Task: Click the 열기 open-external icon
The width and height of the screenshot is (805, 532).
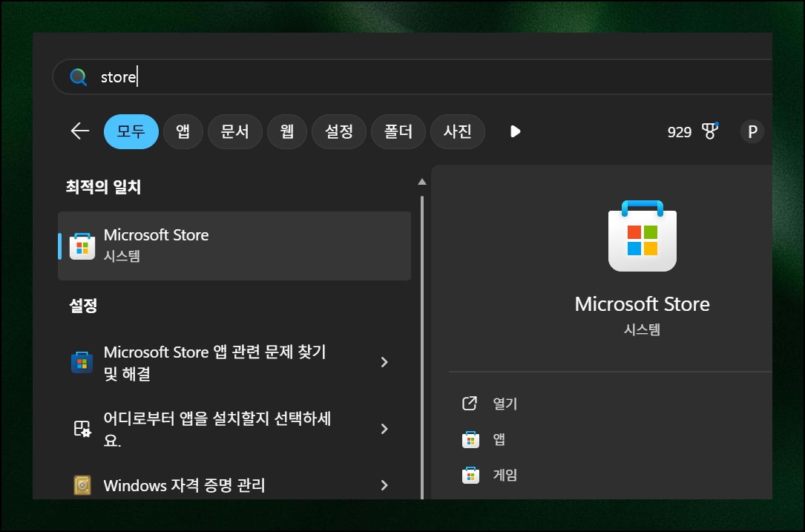Action: tap(470, 403)
